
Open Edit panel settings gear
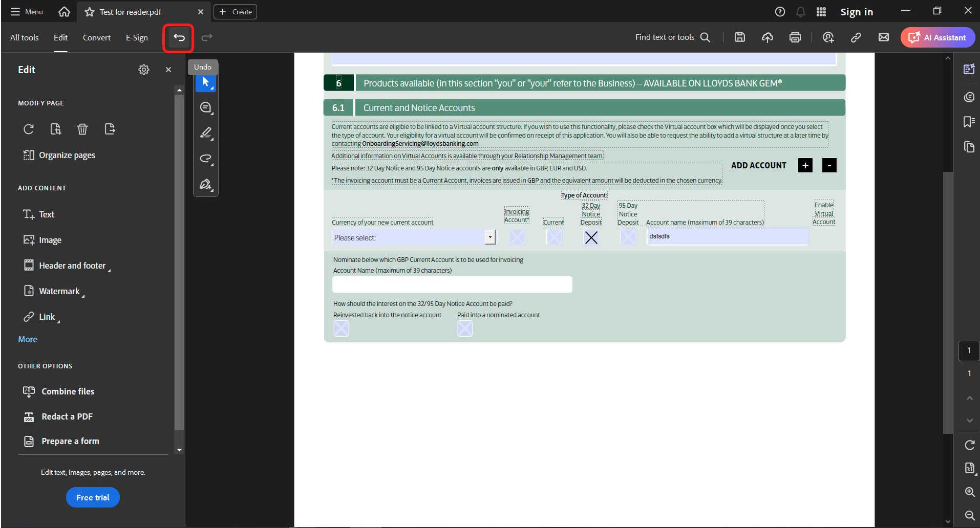point(144,70)
